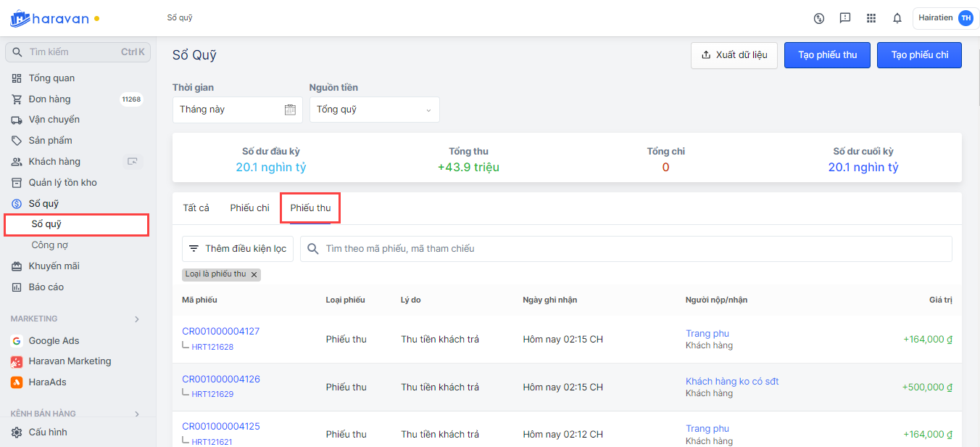Switch to the Tất cả tab
The image size is (980, 447).
pyautogui.click(x=196, y=208)
